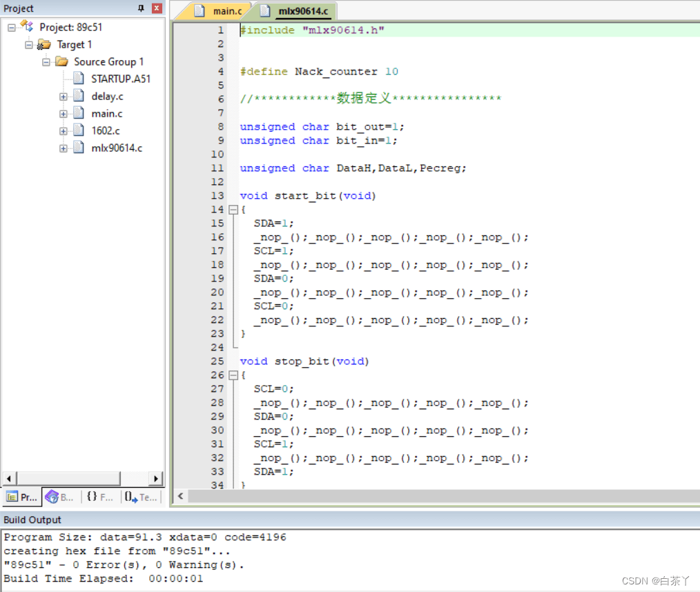Select the Target 1 label
Viewport: 700px width, 592px height.
[x=74, y=45]
